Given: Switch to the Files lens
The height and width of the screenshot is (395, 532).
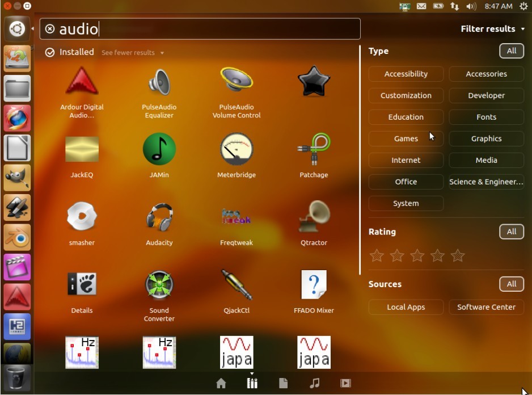Looking at the screenshot, I should [284, 383].
